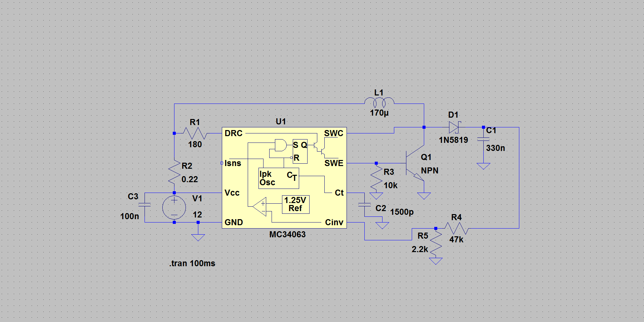Select the C2 capacitor symbol
Image resolution: width=644 pixels, height=322 pixels.
pyautogui.click(x=364, y=204)
